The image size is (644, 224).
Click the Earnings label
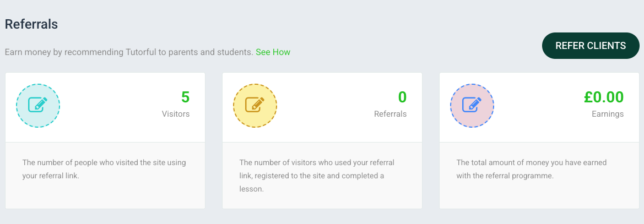point(608,114)
